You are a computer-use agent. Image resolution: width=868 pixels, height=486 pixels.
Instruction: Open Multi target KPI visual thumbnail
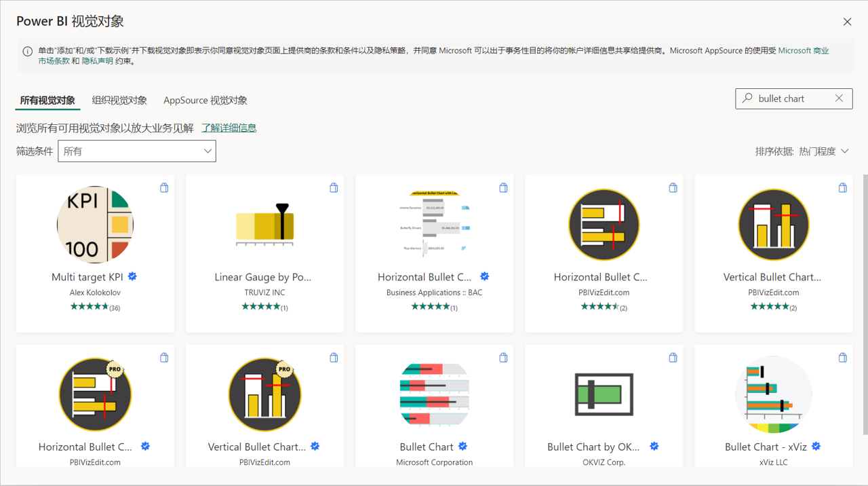pyautogui.click(x=95, y=225)
